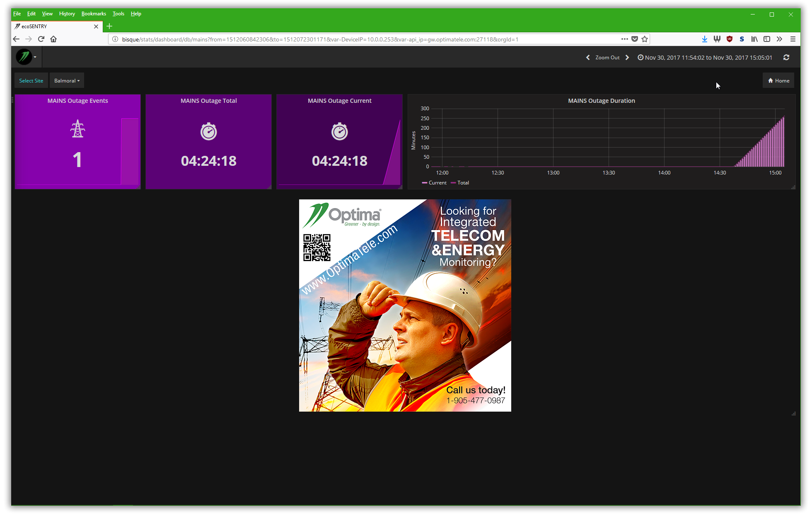812x514 pixels.
Task: Open the Edit menu
Action: (x=31, y=14)
